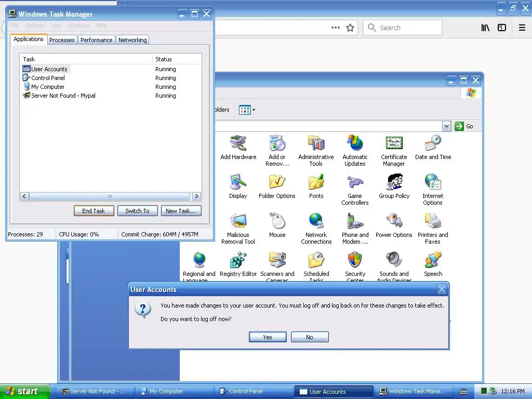This screenshot has height=399, width=532.
Task: Open browser page actions three-dot menu
Action: point(335,28)
